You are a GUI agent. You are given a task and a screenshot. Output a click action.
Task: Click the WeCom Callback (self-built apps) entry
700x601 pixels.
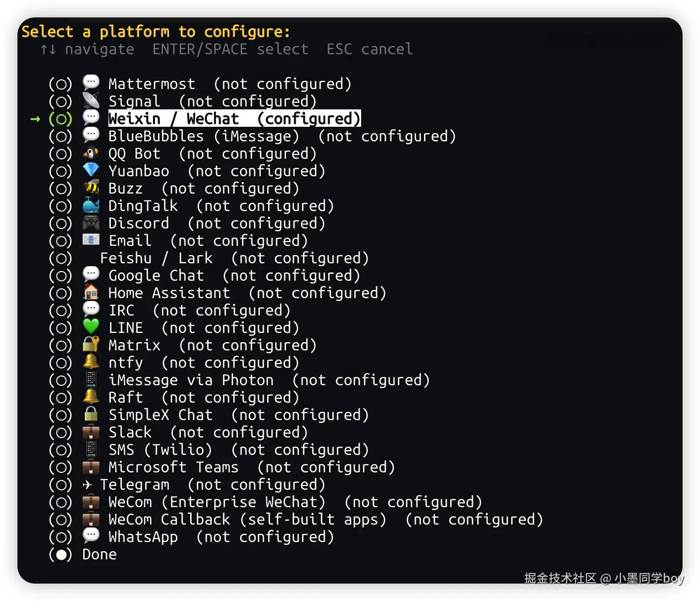(325, 519)
